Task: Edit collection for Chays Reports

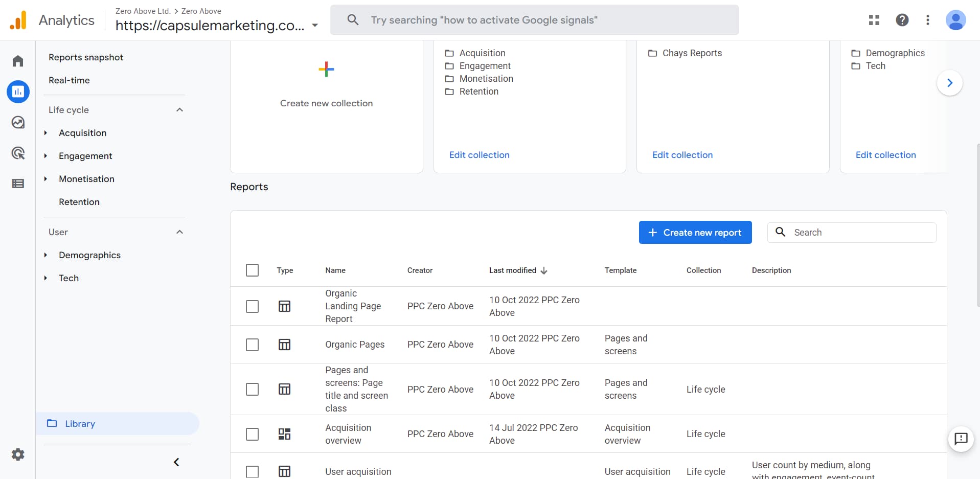Action: (682, 155)
